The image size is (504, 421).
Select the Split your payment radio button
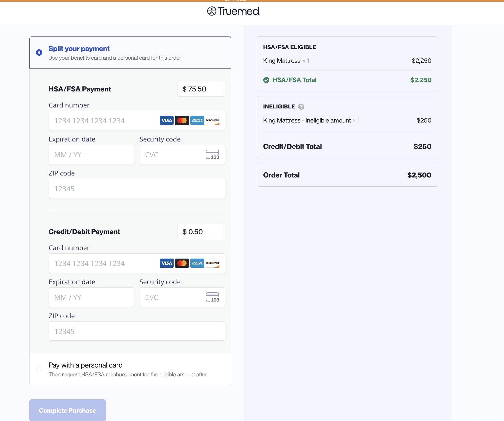point(39,53)
